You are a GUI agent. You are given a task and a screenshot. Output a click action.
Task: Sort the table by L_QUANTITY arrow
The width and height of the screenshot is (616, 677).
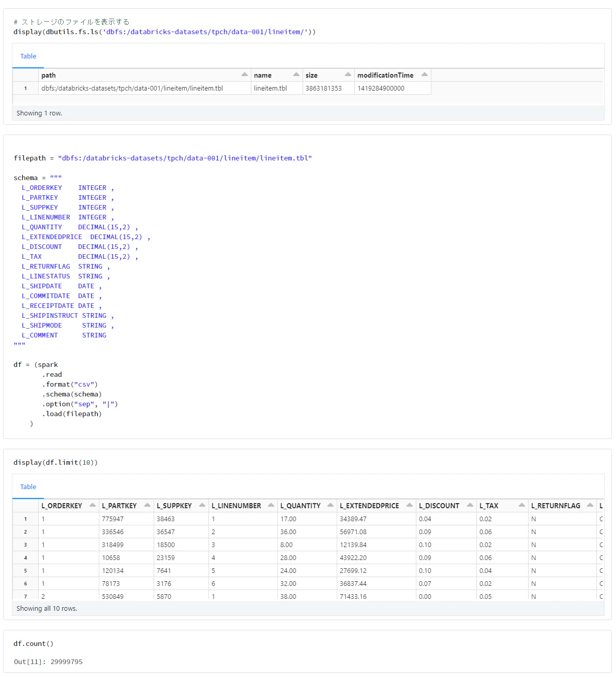point(330,505)
